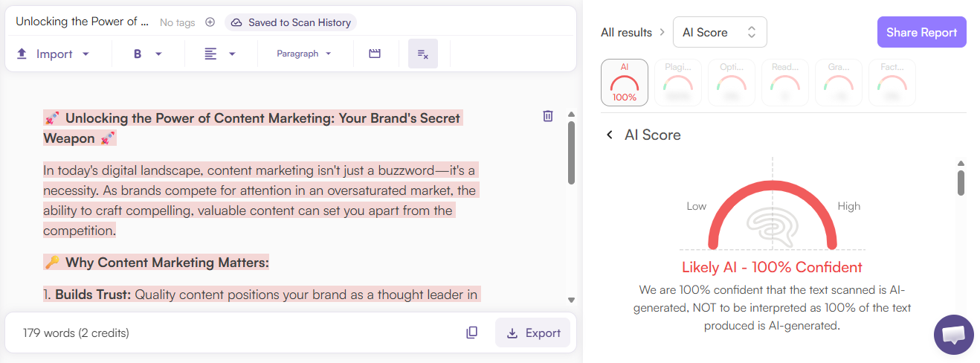Image resolution: width=980 pixels, height=363 pixels.
Task: Click the editor scroll down arrow
Action: (571, 300)
